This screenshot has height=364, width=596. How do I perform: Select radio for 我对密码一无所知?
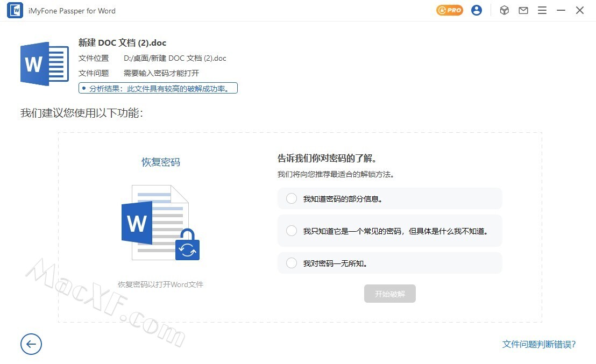292,263
